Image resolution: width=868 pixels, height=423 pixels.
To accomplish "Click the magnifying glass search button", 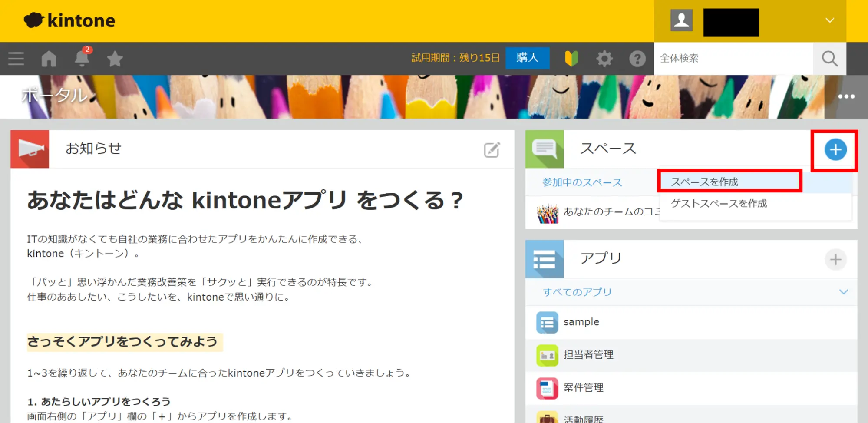I will [x=829, y=59].
